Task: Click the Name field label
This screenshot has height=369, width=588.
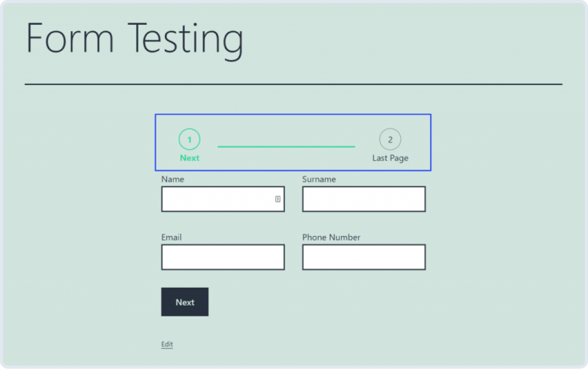Action: click(x=173, y=179)
